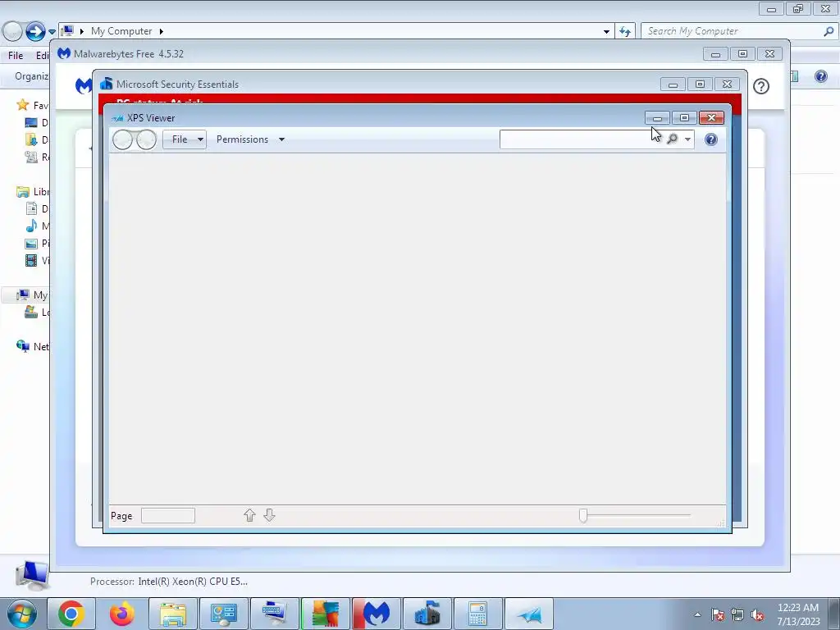840x630 pixels.
Task: Click the XPS Viewer forward navigation button
Action: point(146,139)
